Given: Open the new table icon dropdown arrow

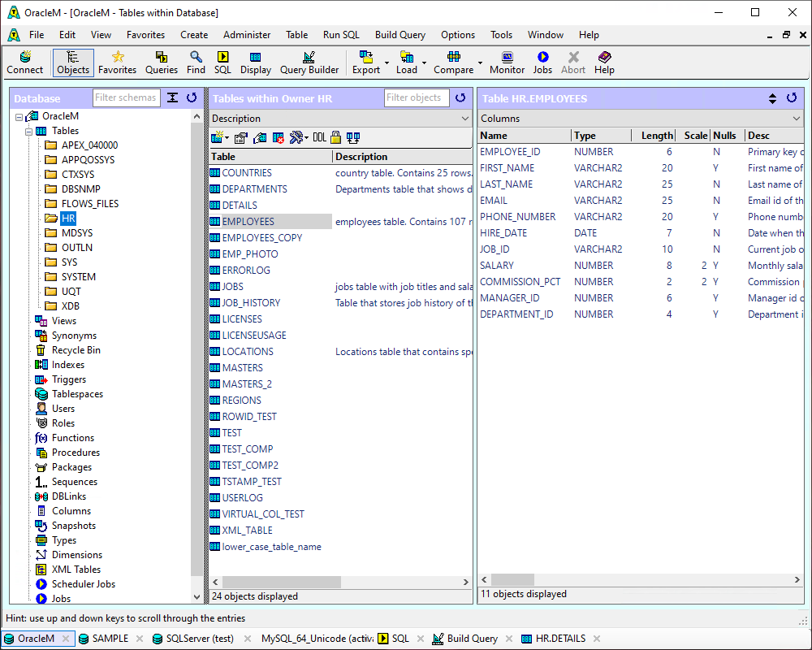Looking at the screenshot, I should 227,138.
